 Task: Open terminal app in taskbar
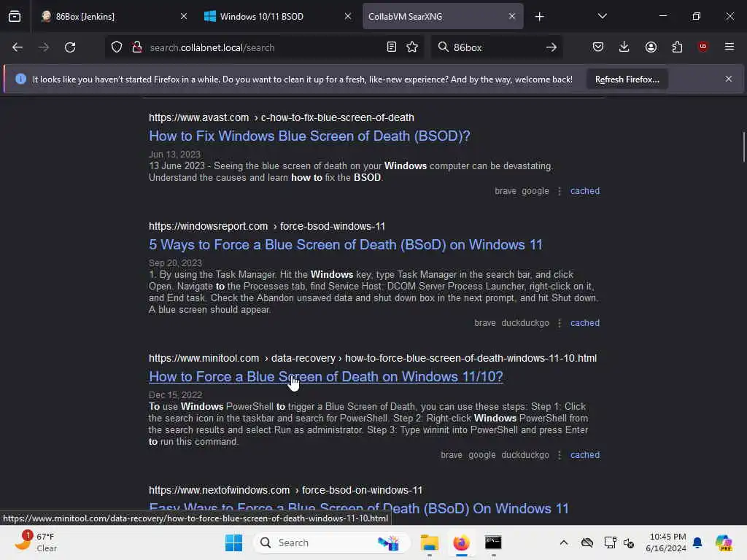[x=493, y=542]
